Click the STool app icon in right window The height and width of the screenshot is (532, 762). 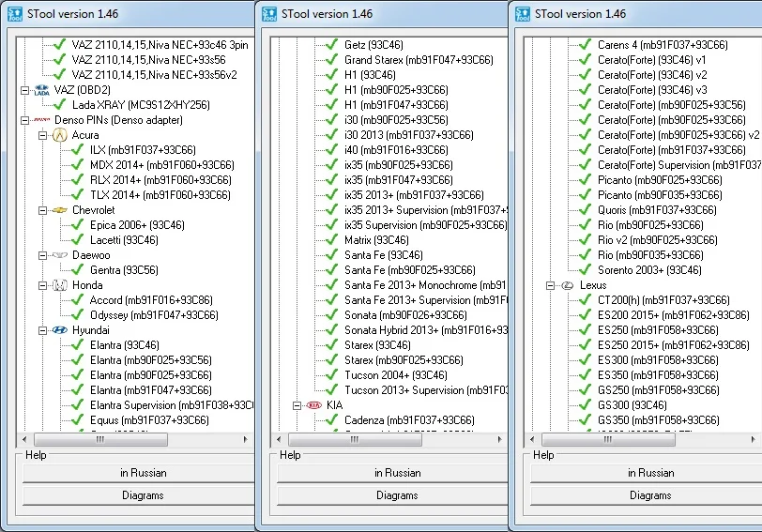[523, 13]
